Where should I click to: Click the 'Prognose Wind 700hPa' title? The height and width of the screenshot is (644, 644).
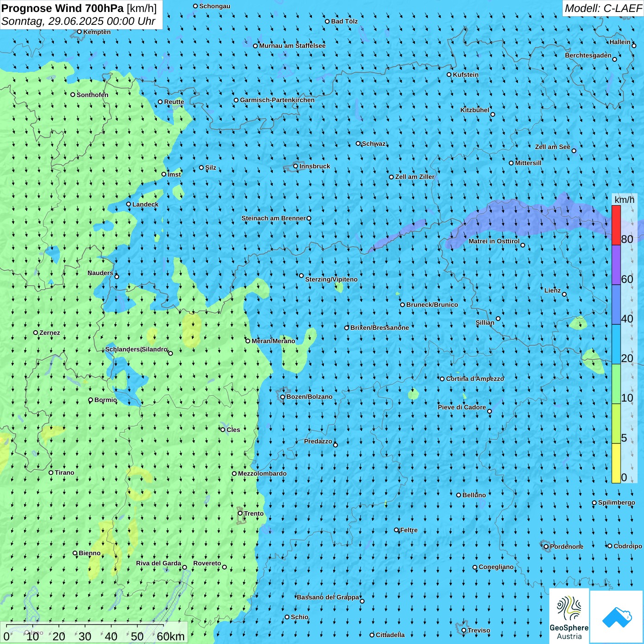coord(63,8)
